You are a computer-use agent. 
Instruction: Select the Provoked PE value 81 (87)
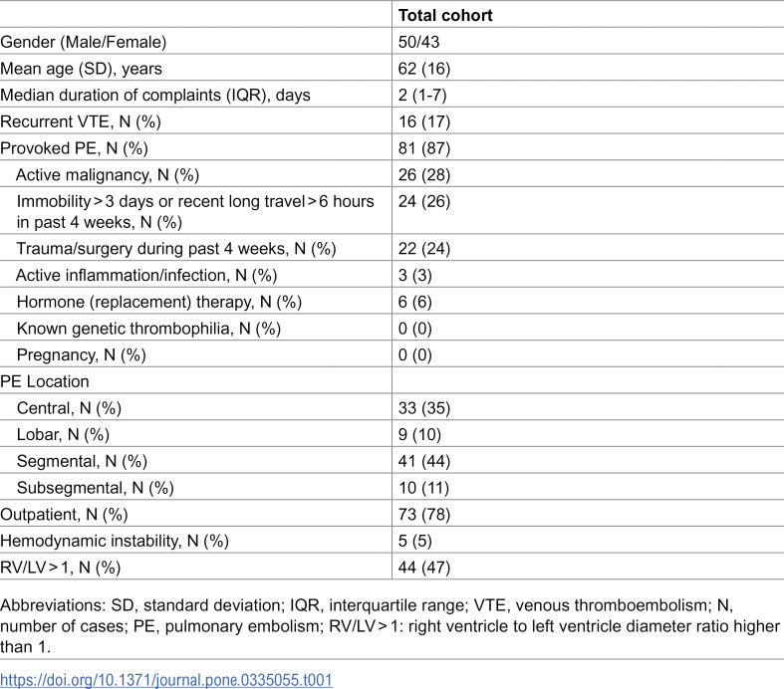424,148
